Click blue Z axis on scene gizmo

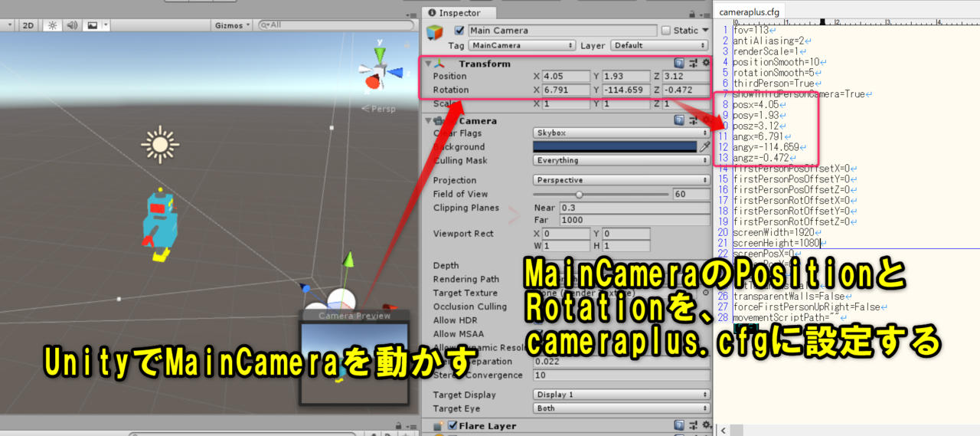tap(395, 72)
